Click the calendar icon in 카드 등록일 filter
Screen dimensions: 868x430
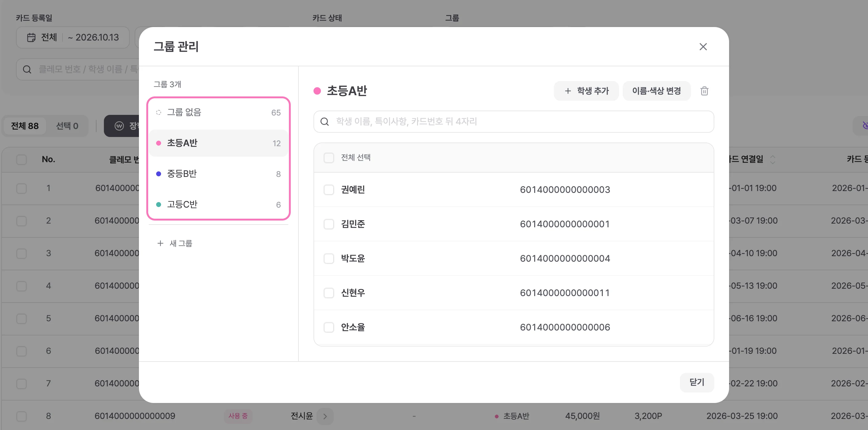click(x=31, y=37)
